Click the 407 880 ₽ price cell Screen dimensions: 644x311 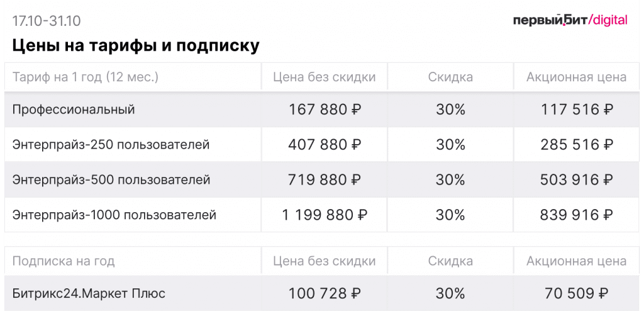pyautogui.click(x=325, y=145)
